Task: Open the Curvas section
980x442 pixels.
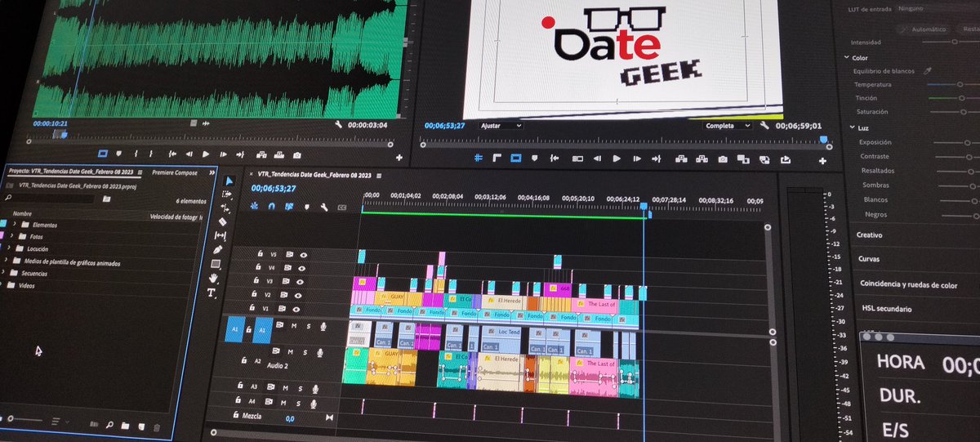Action: [x=868, y=259]
